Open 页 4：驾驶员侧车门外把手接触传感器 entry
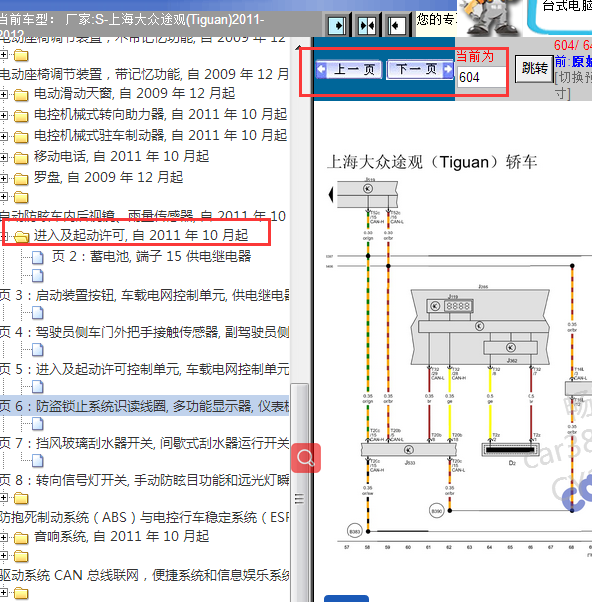This screenshot has height=602, width=592. point(144,332)
